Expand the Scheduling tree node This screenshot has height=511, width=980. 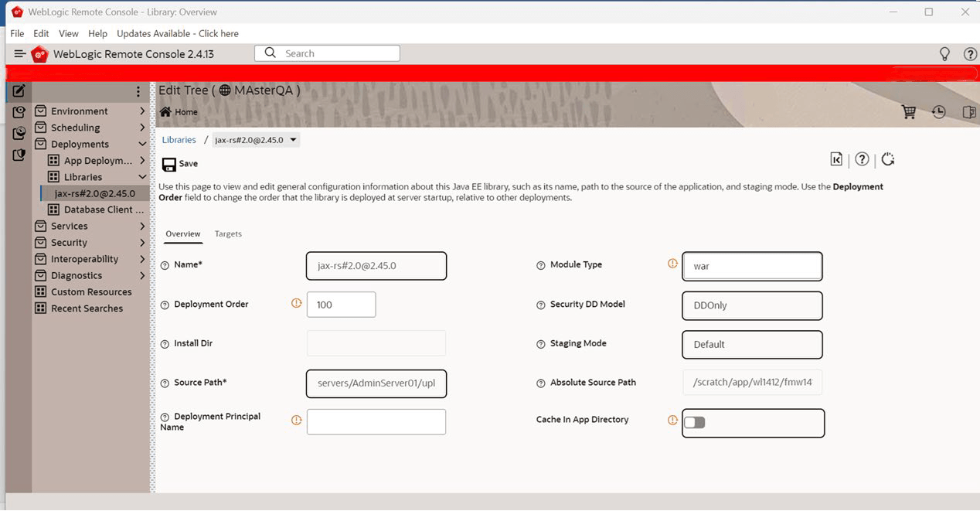142,128
